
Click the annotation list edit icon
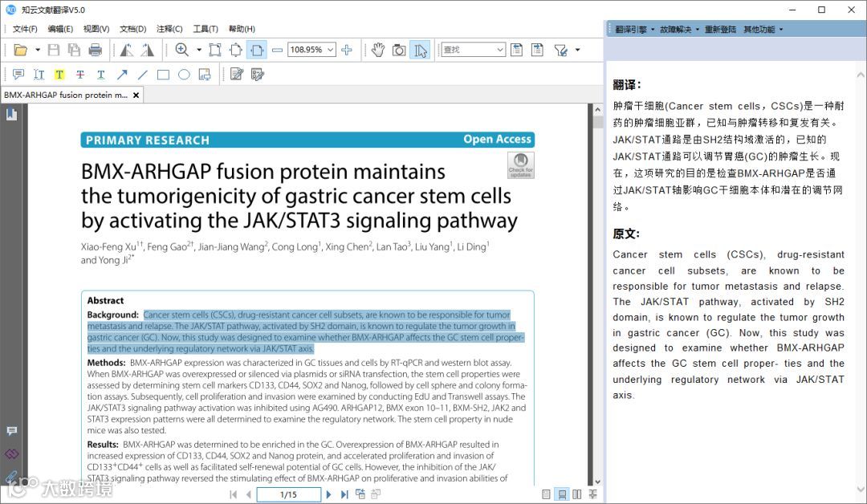257,74
